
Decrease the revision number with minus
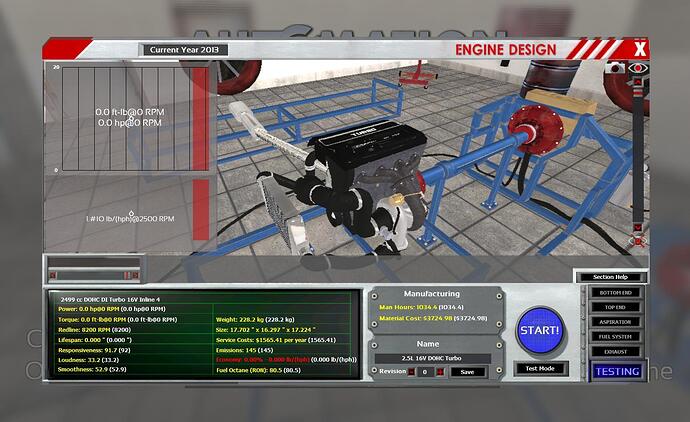[411, 371]
